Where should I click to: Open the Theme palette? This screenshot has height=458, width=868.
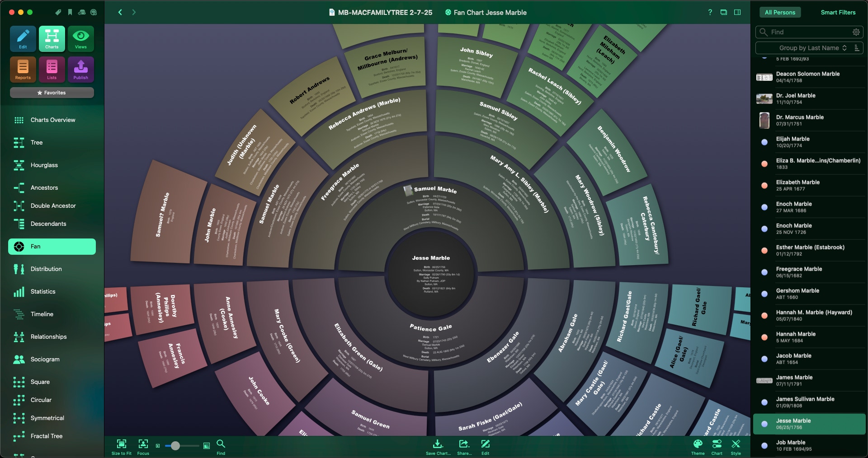(x=698, y=447)
